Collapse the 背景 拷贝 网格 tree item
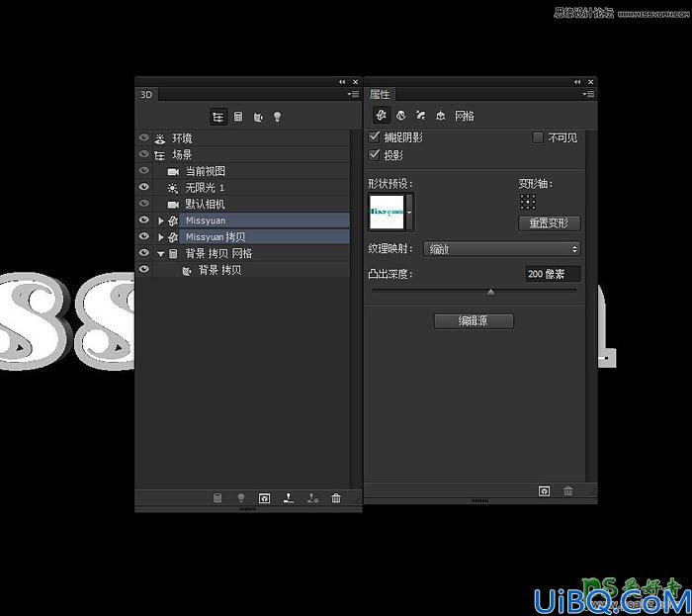The height and width of the screenshot is (616, 692). (x=160, y=254)
